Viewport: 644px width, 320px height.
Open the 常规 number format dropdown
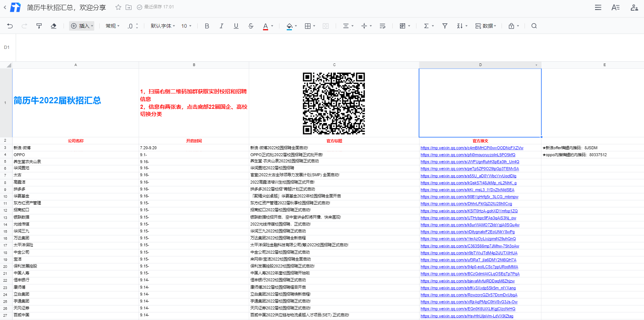pyautogui.click(x=113, y=26)
